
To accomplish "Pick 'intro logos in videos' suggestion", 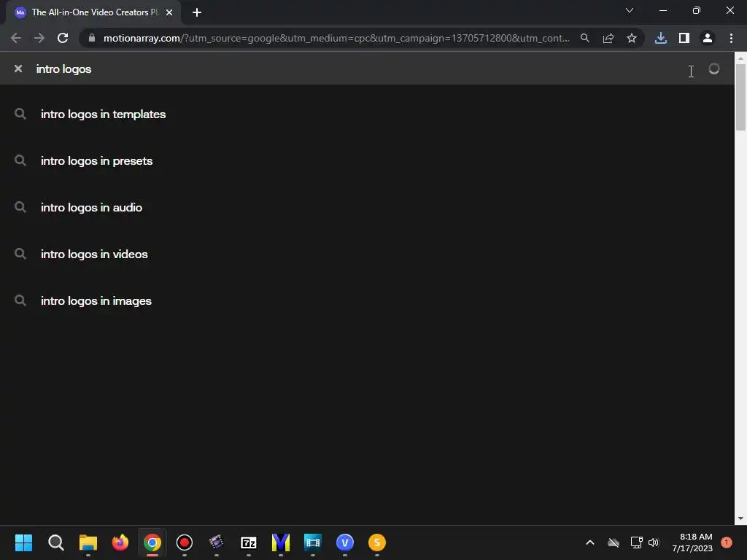I will (94, 254).
